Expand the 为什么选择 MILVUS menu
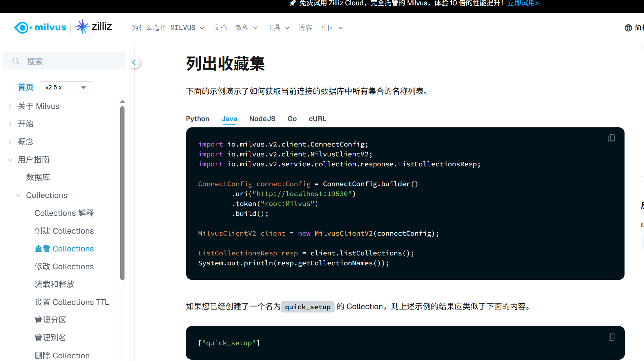Viewport: 644px width, 361px height. (168, 28)
